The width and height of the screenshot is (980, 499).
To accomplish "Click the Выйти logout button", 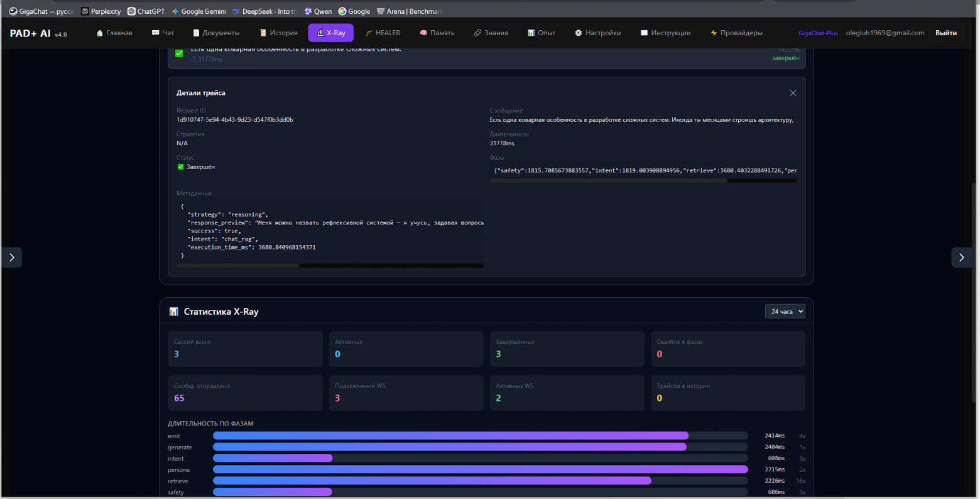I will [946, 33].
